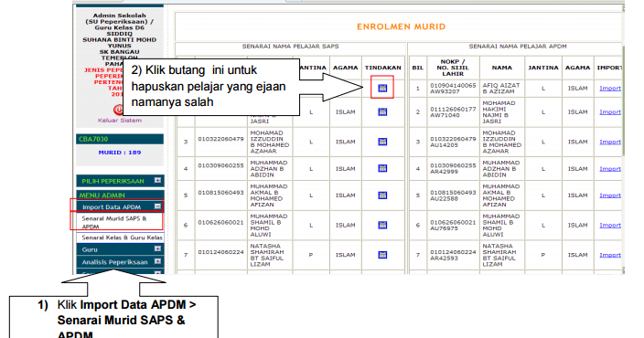Click delete icon for AFIQ AIZAT row
The width and height of the screenshot is (644, 338).
[x=382, y=88]
